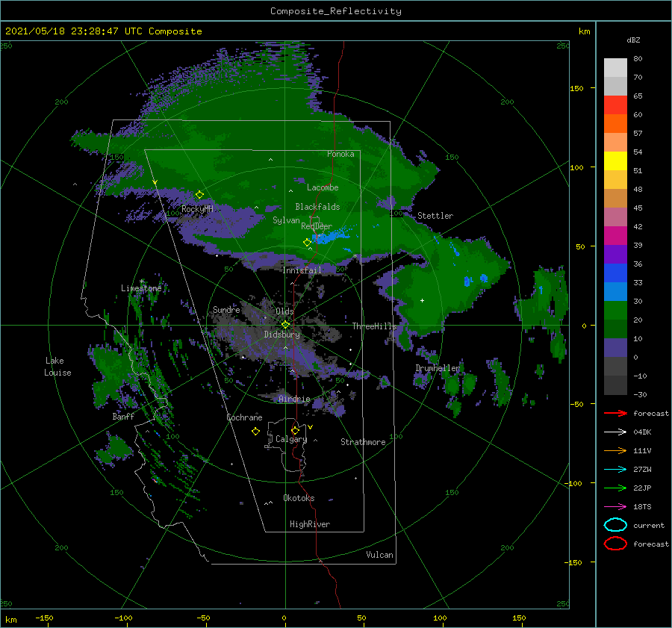Viewport: 672px width, 628px height.
Task: Click the ThreeHills label
Action: (375, 326)
